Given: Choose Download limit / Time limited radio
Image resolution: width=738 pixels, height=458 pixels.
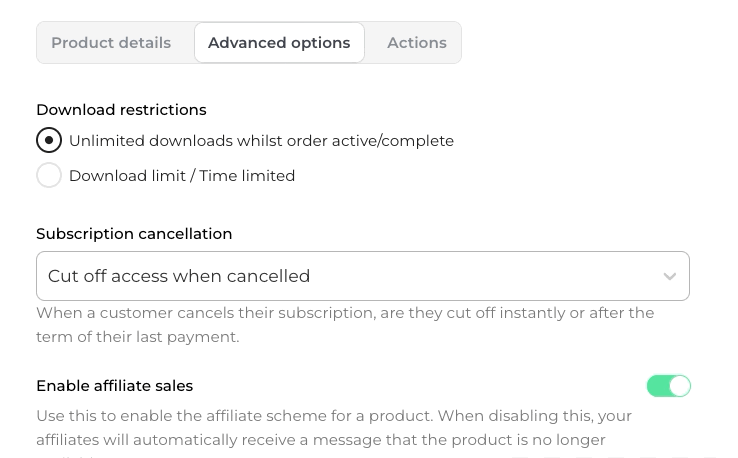Looking at the screenshot, I should [49, 175].
